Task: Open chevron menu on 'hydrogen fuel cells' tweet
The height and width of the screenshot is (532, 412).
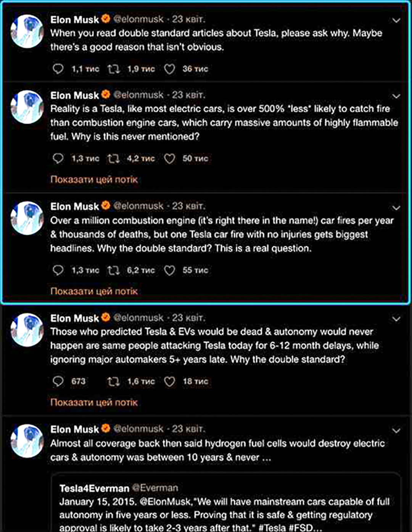Action: click(x=396, y=430)
